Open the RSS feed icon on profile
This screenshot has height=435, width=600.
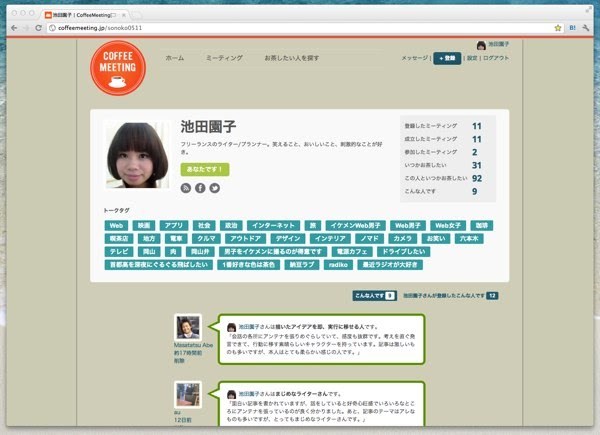(x=185, y=188)
